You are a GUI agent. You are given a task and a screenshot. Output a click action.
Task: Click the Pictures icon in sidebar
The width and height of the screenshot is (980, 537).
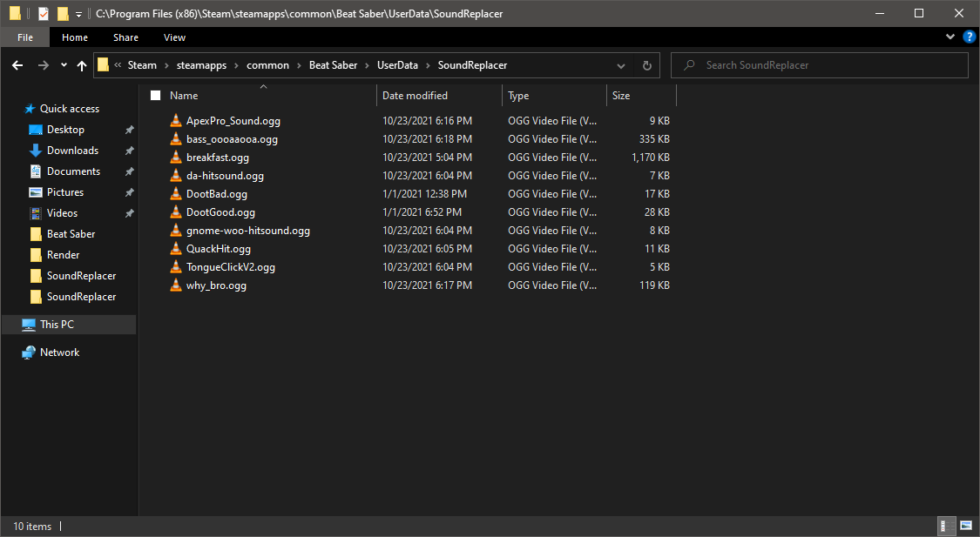point(36,192)
